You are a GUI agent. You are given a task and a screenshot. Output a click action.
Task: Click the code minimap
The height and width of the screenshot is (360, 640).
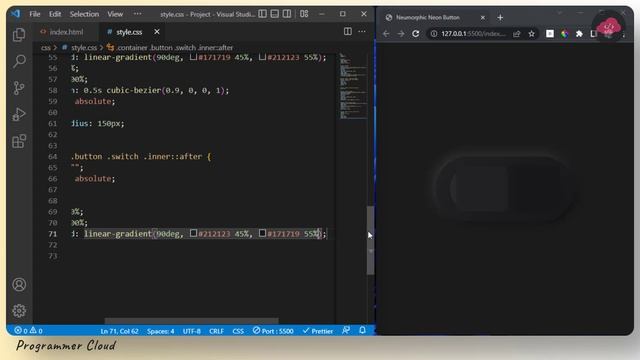[x=353, y=86]
